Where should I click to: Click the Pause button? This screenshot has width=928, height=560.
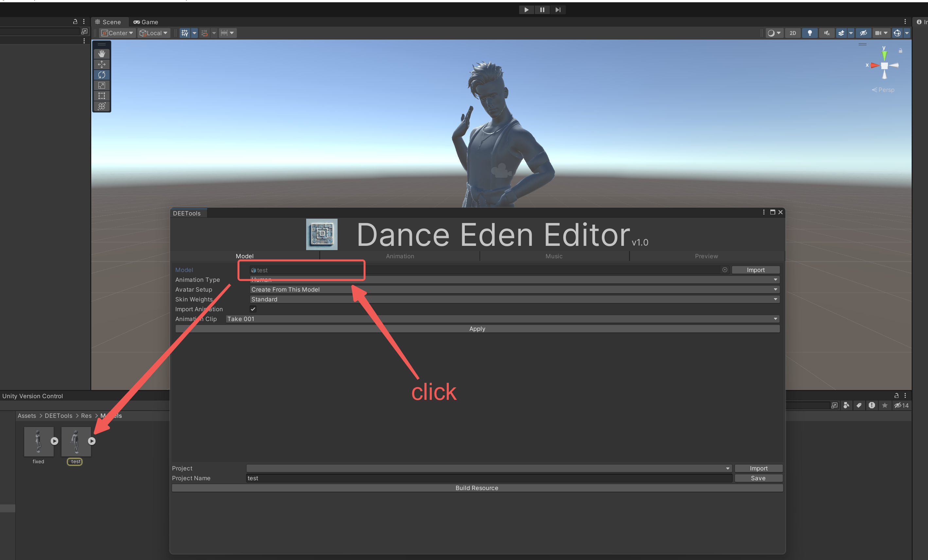[x=542, y=10]
